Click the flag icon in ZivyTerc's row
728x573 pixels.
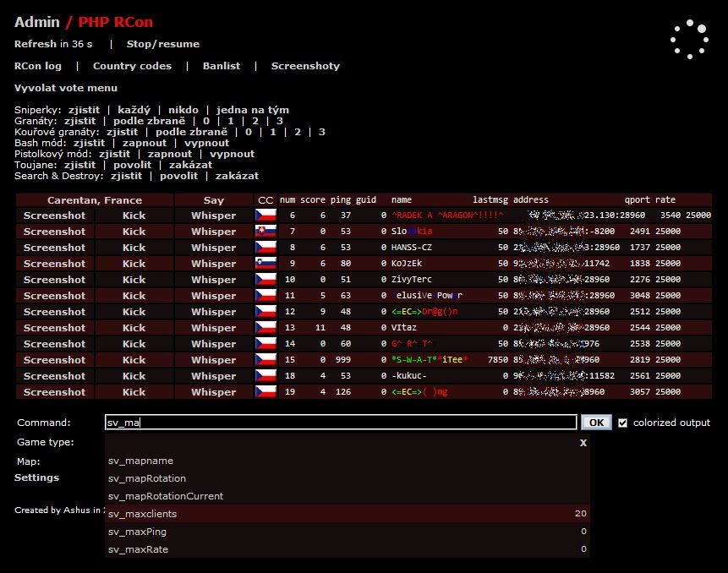click(265, 280)
